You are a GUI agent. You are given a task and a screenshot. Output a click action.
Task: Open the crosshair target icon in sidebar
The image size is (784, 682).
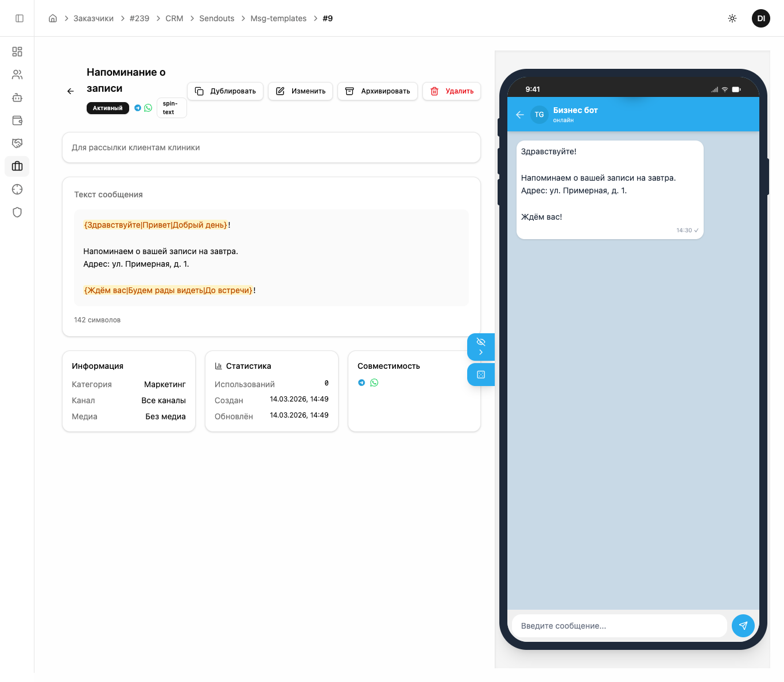(17, 189)
